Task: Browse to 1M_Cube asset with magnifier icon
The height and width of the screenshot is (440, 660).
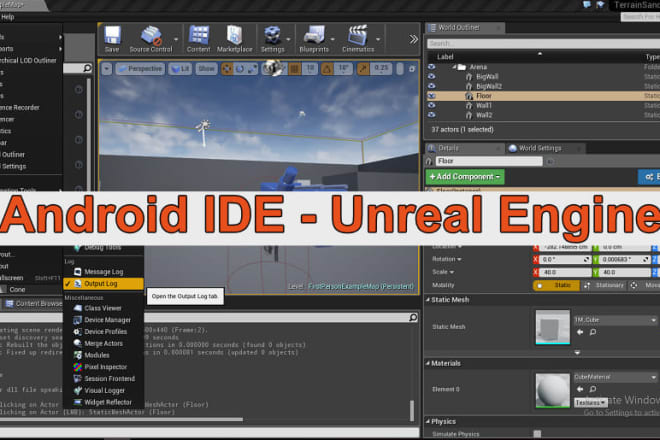Action: click(x=593, y=332)
